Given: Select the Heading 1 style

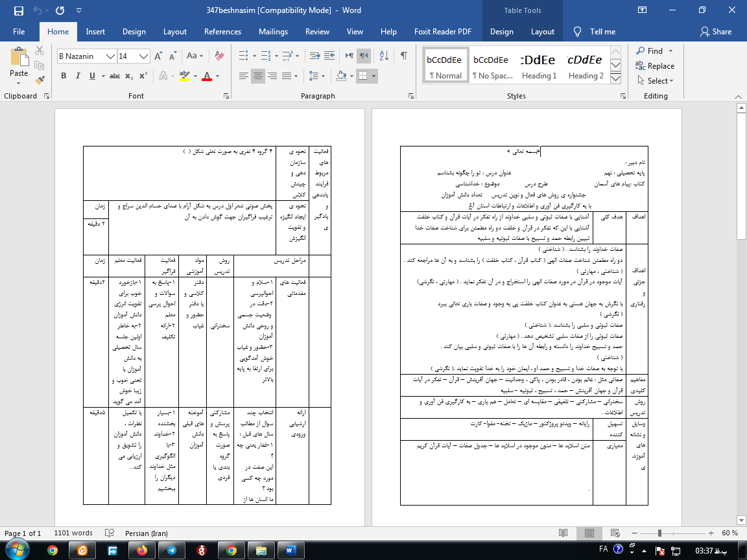Looking at the screenshot, I should click(539, 66).
